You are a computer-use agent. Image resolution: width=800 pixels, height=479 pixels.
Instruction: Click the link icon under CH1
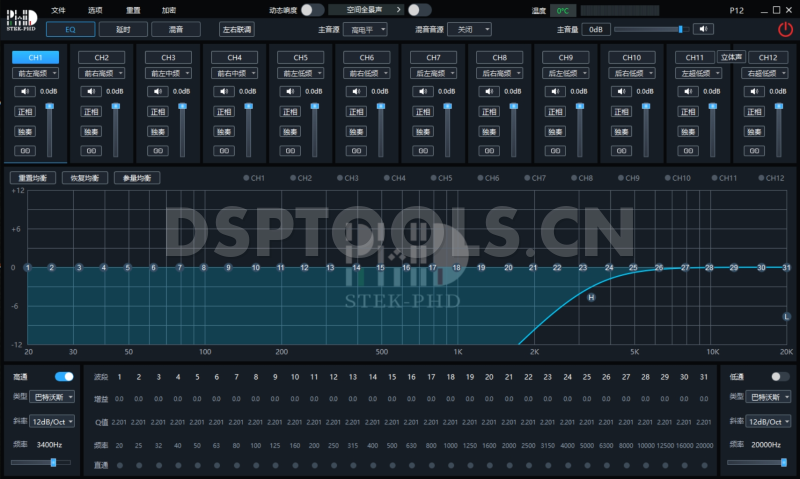24,150
